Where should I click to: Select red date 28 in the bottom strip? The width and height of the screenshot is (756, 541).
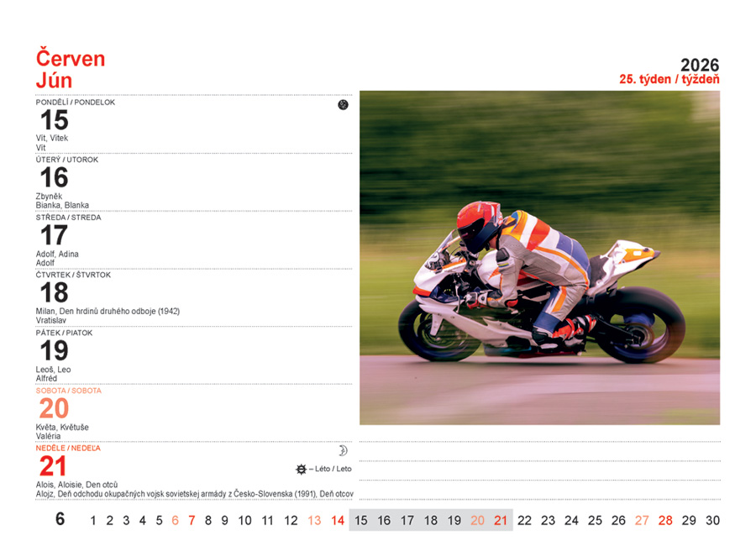(x=665, y=520)
